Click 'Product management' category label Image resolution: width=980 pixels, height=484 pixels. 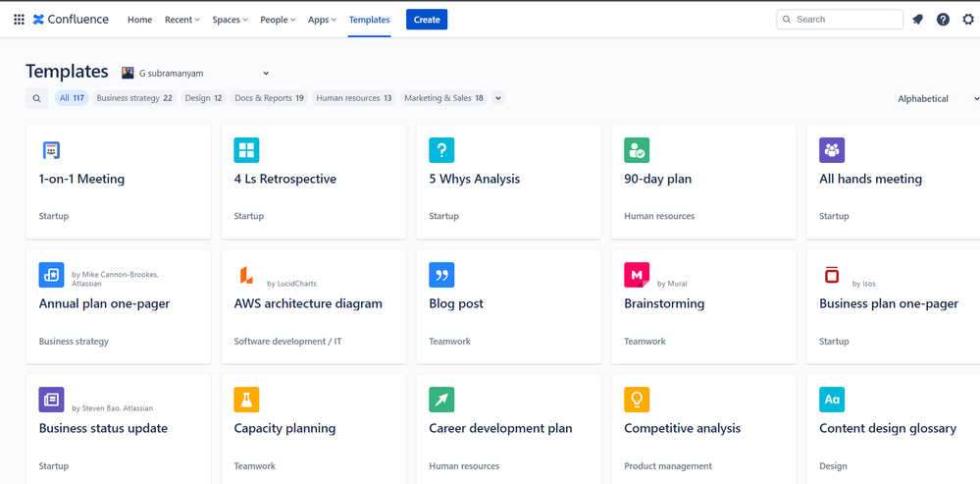coord(668,466)
